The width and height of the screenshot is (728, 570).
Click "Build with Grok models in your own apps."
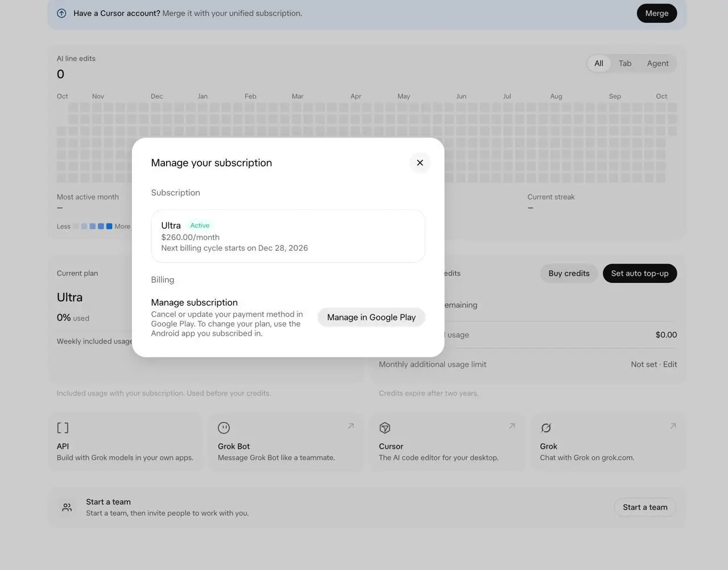tap(125, 458)
